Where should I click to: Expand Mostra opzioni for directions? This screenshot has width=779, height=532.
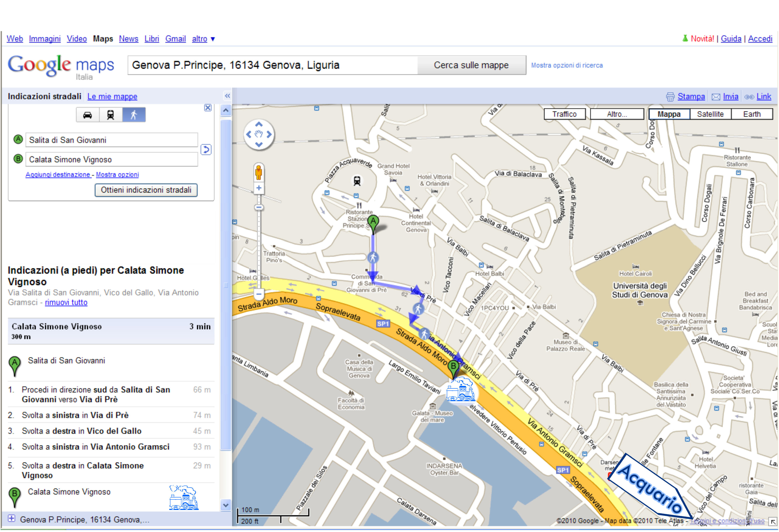(x=117, y=174)
